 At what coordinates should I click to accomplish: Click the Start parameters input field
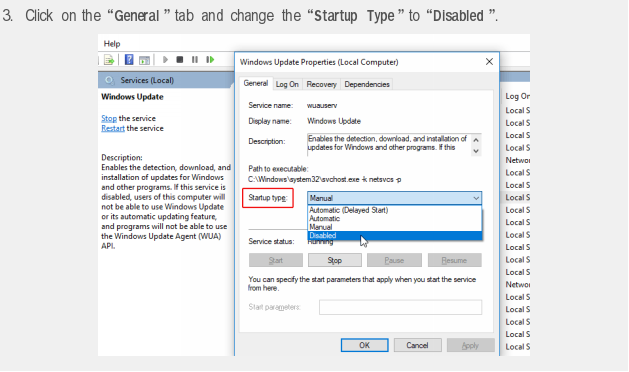pyautogui.click(x=400, y=307)
